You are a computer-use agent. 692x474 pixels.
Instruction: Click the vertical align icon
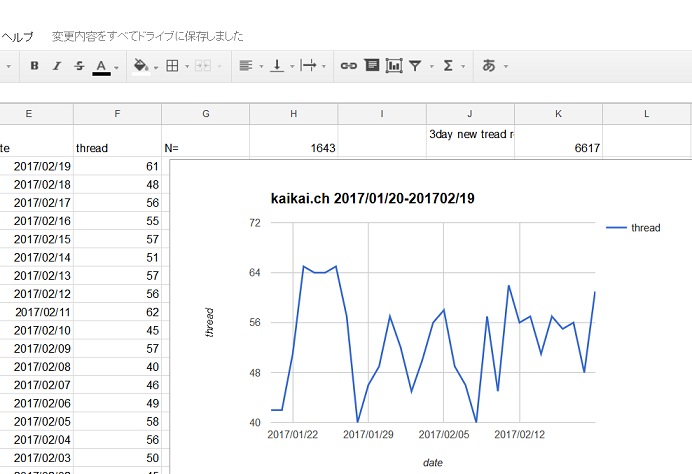coord(277,66)
